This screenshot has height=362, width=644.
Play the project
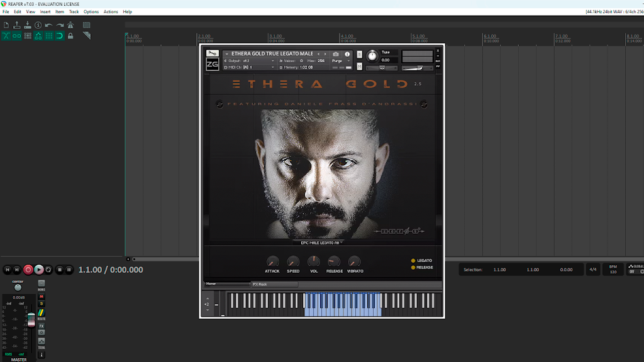pyautogui.click(x=38, y=270)
